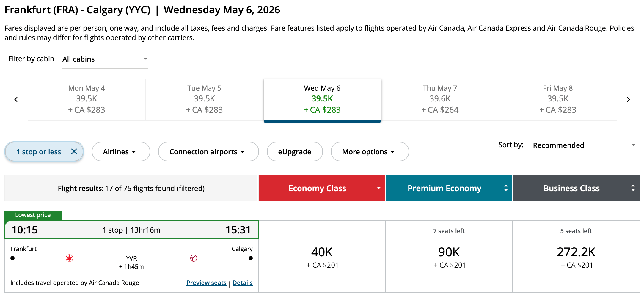Expand the More options dropdown
The width and height of the screenshot is (644, 295).
tap(370, 152)
